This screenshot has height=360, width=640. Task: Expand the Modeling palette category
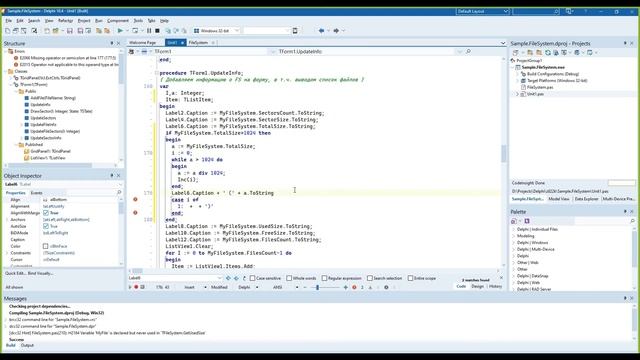[x=514, y=236]
